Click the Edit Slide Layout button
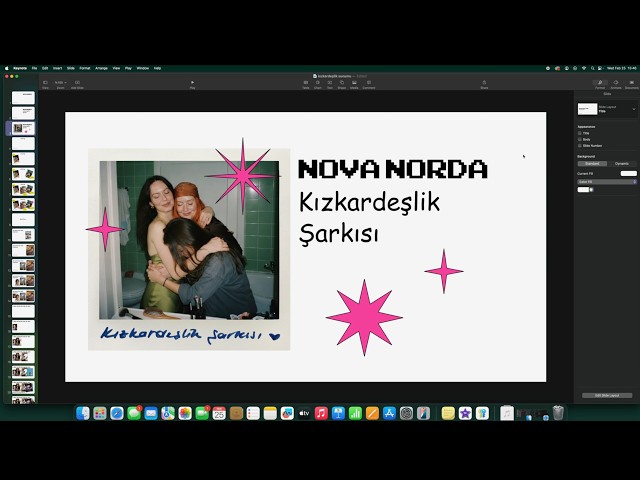 (607, 395)
